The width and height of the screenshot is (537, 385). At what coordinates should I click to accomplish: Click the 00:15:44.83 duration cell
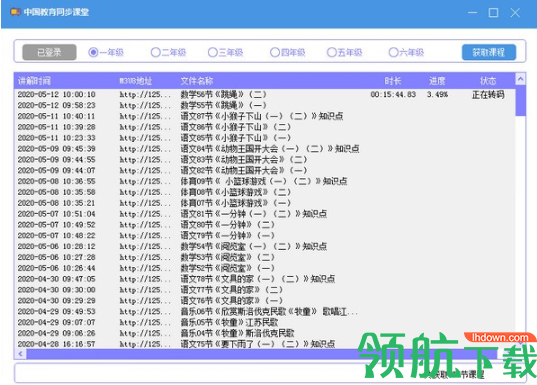pyautogui.click(x=393, y=94)
